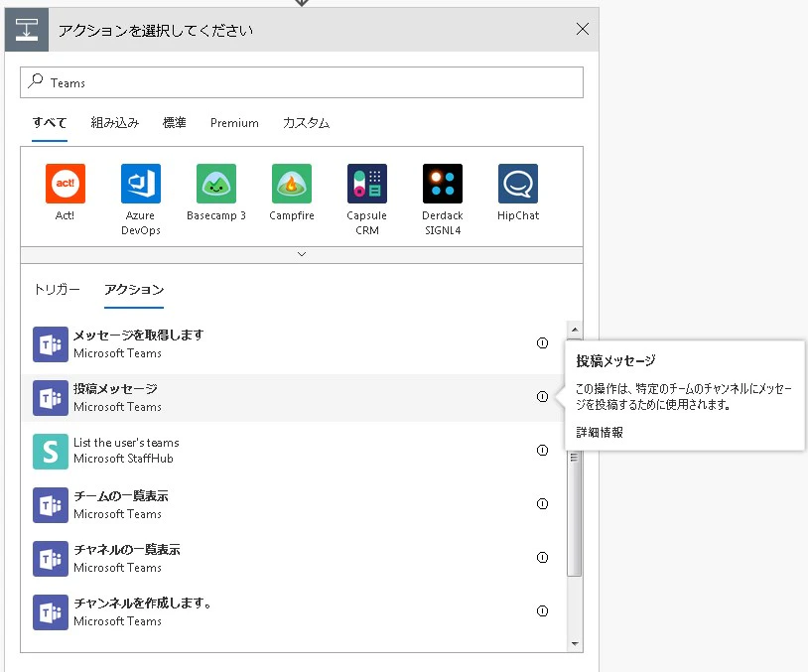The image size is (808, 672).
Task: Select the チャンネルを作成します。 action title
Action: click(142, 604)
